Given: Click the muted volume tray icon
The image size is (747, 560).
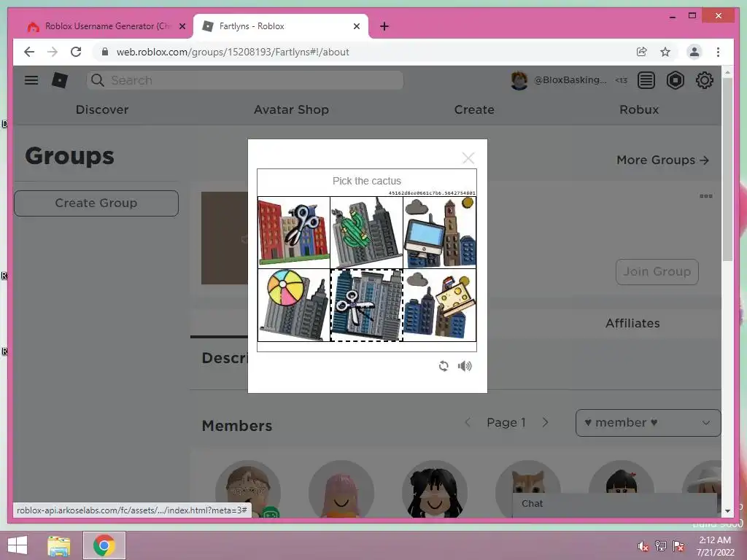Looking at the screenshot, I should 643,546.
